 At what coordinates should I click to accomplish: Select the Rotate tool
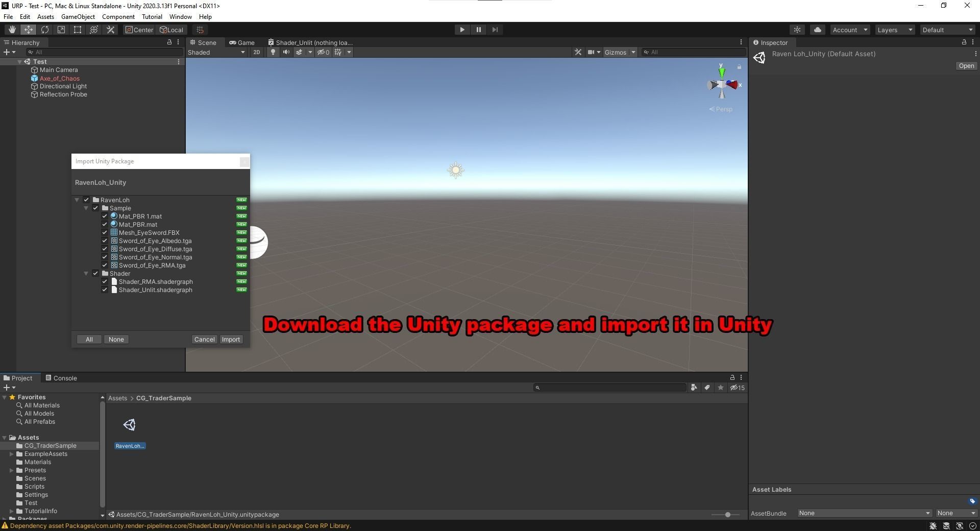pos(45,30)
